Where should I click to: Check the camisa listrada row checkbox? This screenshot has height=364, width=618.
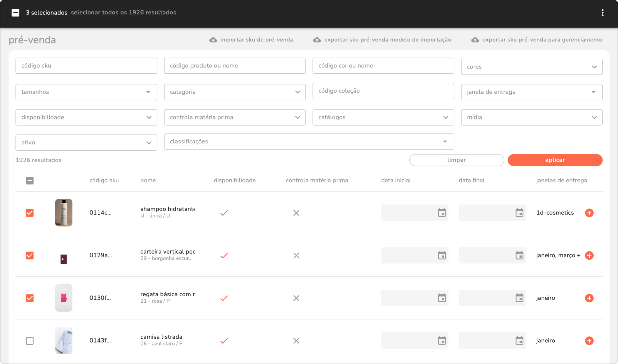30,341
